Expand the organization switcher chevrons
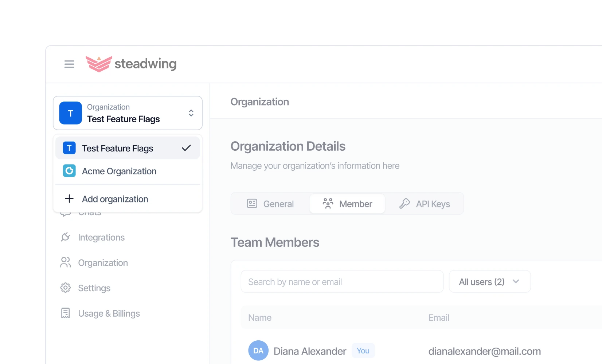The width and height of the screenshot is (602, 364). (x=191, y=113)
